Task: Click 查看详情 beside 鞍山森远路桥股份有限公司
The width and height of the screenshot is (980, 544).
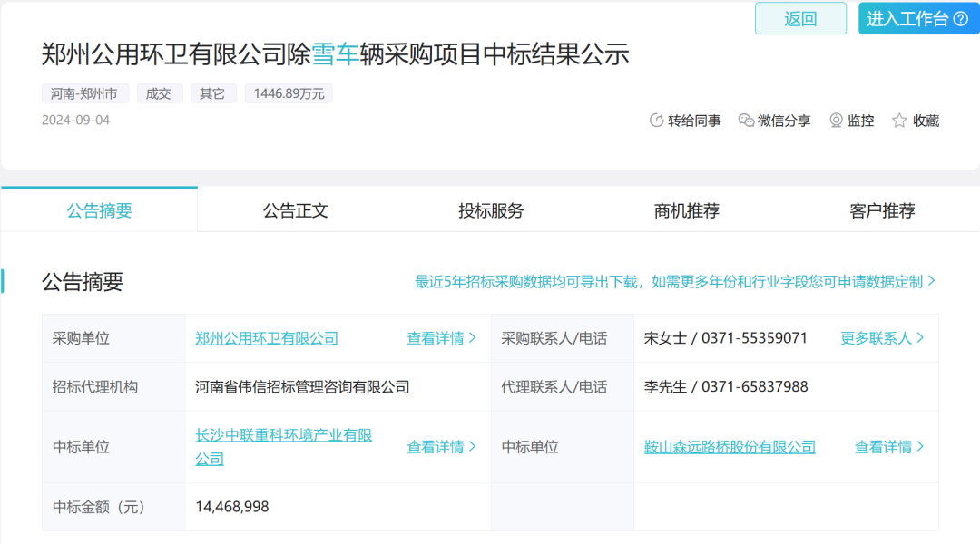Action: point(888,447)
